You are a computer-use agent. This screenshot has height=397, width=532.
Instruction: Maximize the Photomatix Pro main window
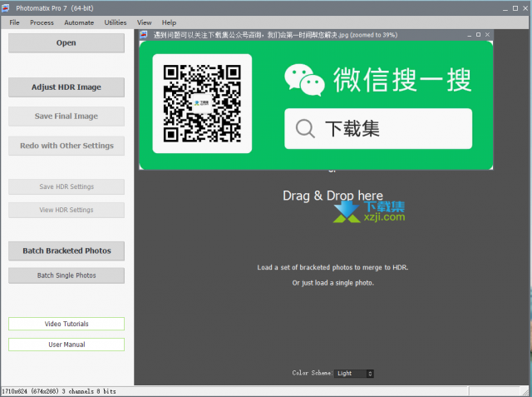coord(515,8)
